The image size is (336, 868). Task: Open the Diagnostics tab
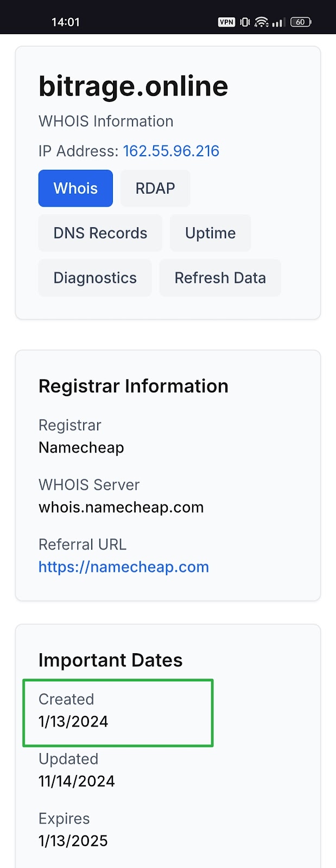click(x=95, y=278)
